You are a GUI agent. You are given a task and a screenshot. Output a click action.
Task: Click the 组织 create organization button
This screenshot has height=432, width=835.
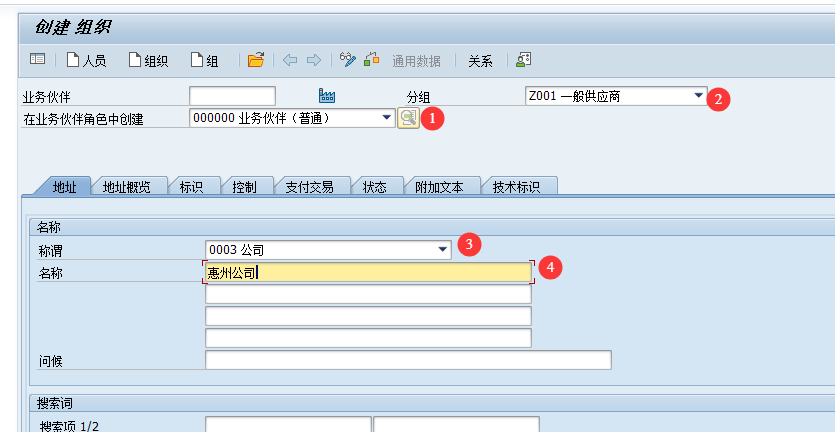click(148, 60)
